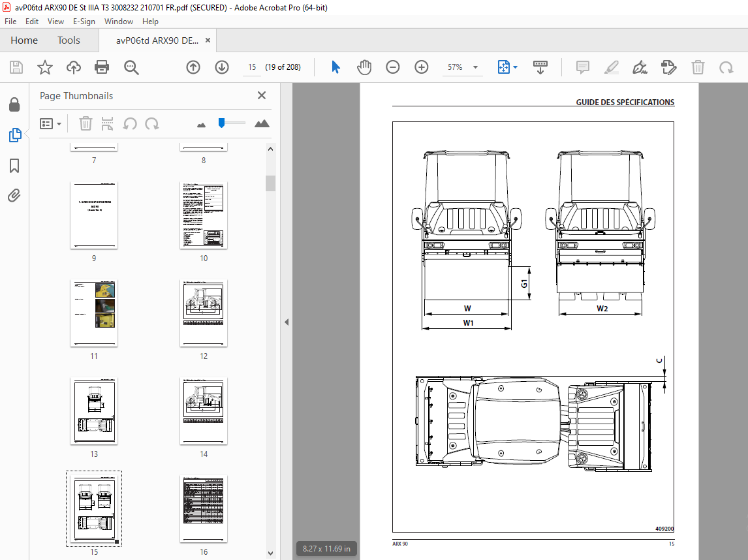Click the Fit page view icon

tap(504, 67)
